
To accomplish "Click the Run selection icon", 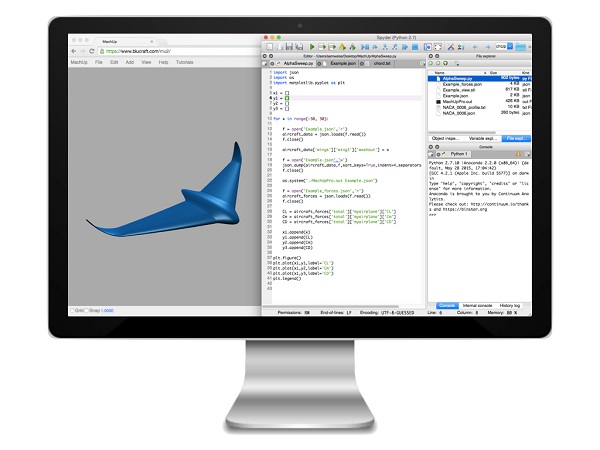I will click(342, 47).
